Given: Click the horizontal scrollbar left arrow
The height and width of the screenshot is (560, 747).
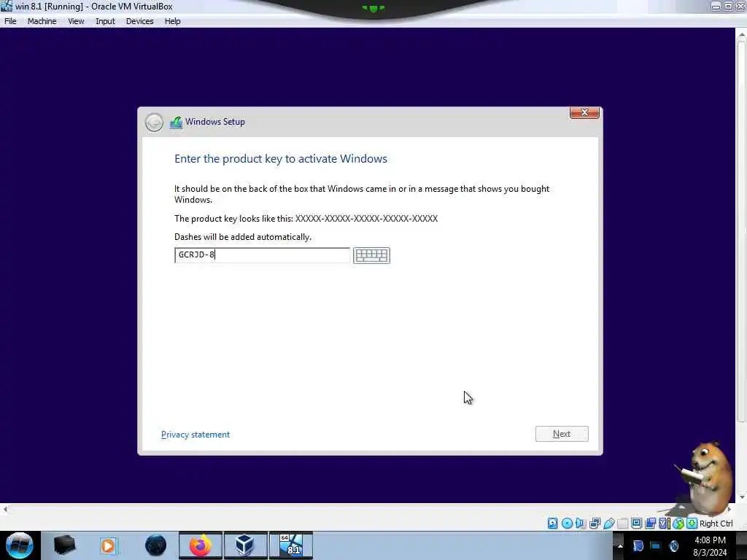Looking at the screenshot, I should [x=5, y=510].
